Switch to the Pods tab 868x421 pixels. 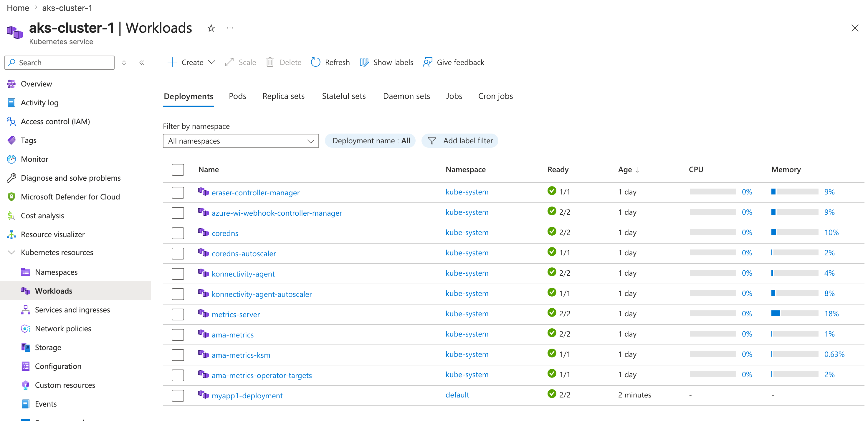point(238,96)
